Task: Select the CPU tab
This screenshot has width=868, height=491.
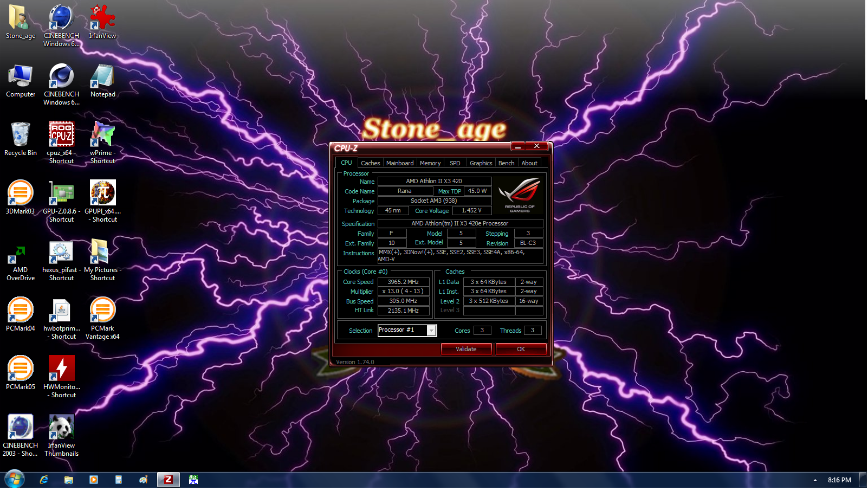Action: (347, 163)
